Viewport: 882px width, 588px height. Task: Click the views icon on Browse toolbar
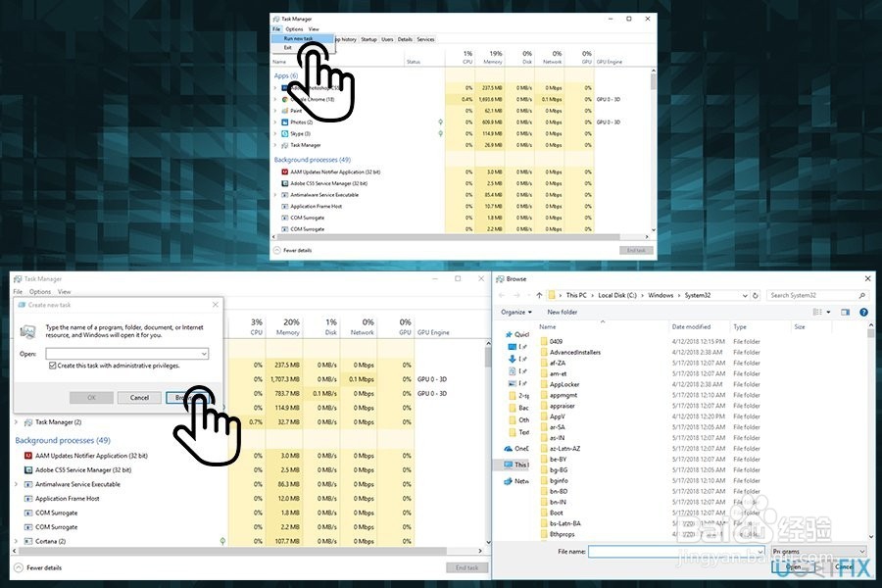[820, 311]
